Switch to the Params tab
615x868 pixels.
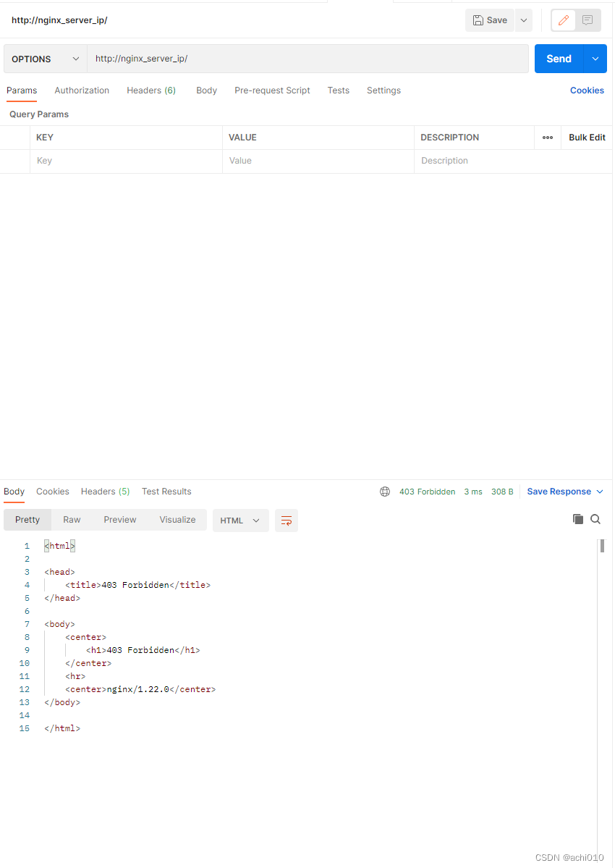tap(22, 90)
